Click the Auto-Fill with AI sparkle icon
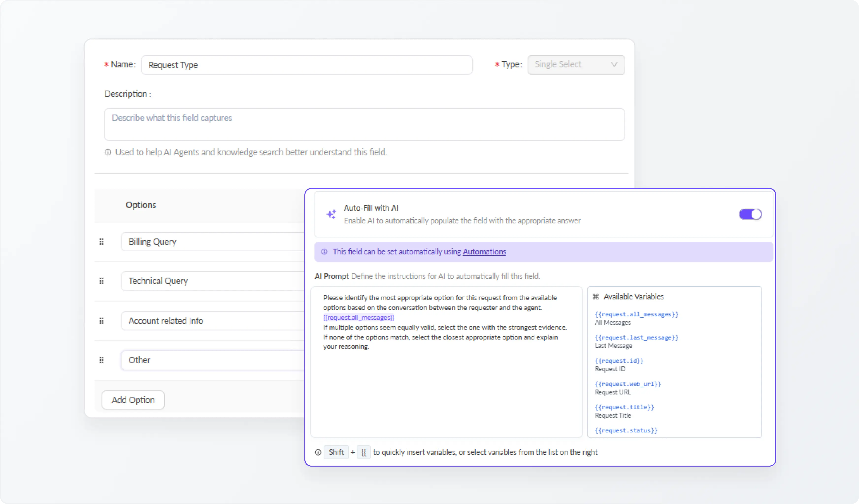 (x=331, y=214)
